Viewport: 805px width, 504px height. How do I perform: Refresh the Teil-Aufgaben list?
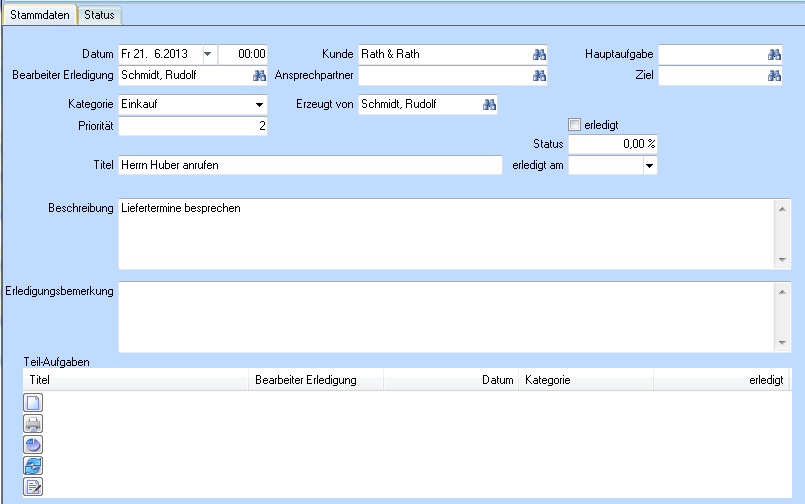click(x=33, y=465)
